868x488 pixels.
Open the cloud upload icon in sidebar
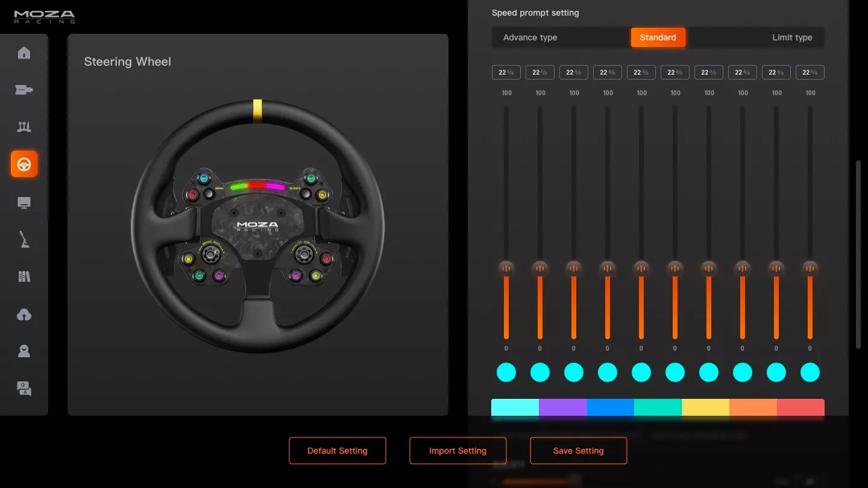(24, 314)
